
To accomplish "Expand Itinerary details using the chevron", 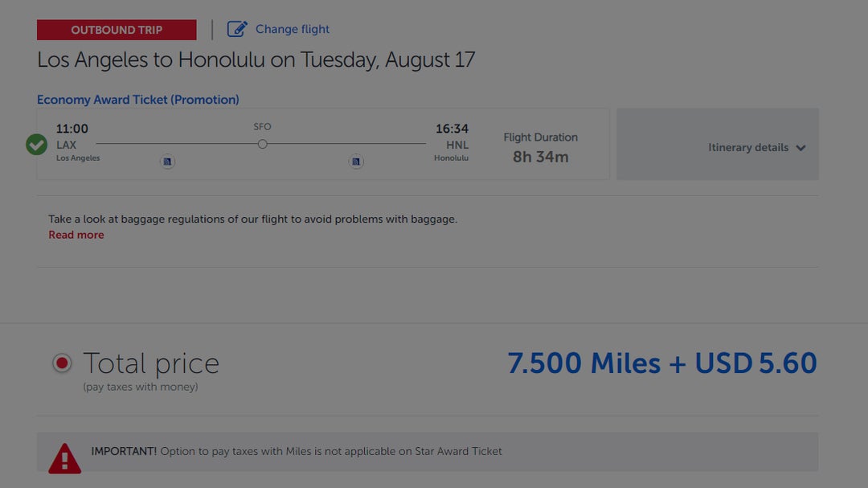I will 800,148.
